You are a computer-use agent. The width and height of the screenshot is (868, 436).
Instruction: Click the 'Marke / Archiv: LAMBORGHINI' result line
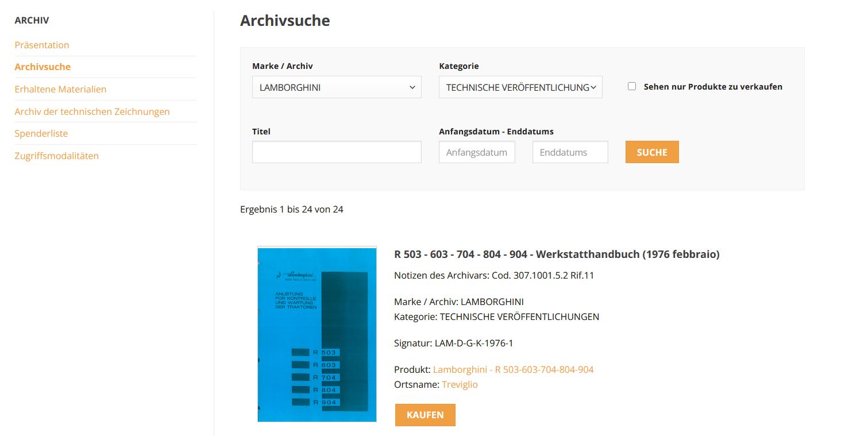click(x=459, y=302)
